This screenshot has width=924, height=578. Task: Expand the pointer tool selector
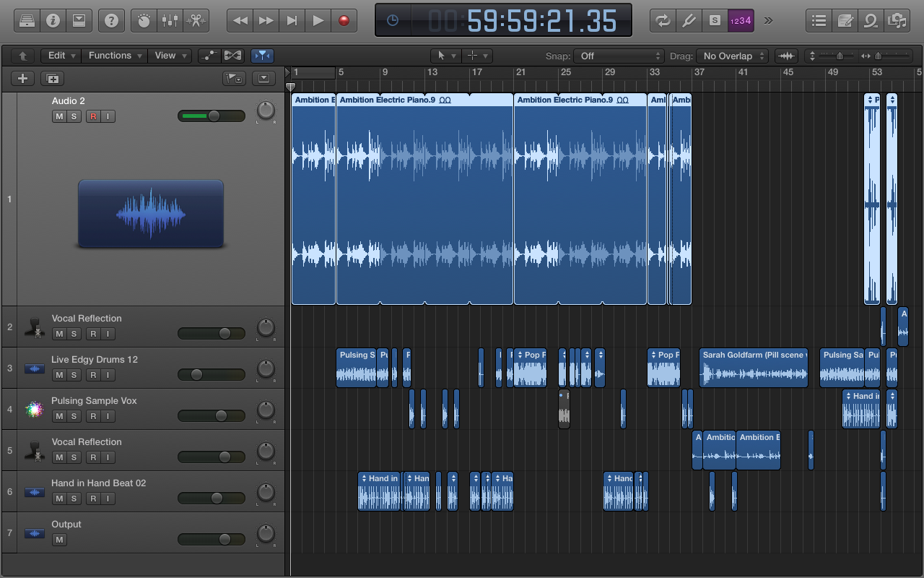[445, 56]
